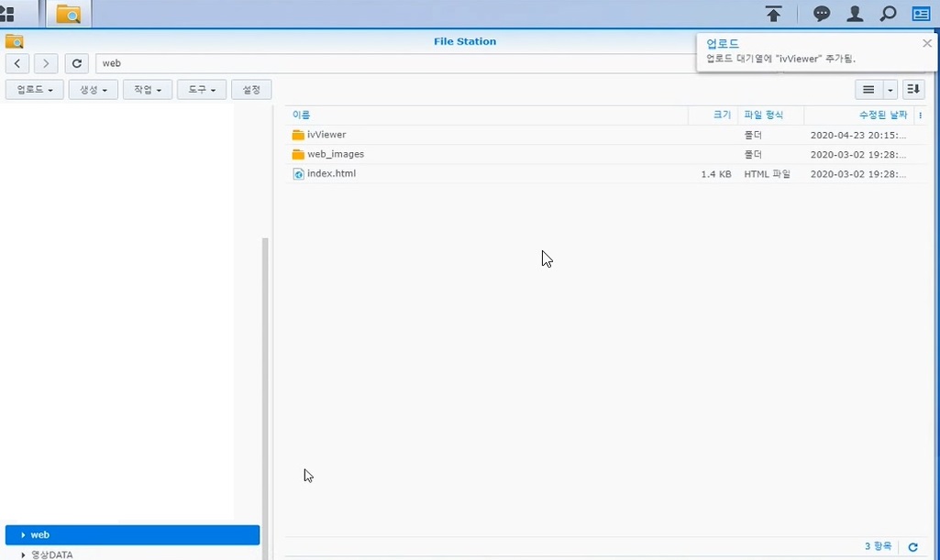Screen dimensions: 940x560
Task: Open notifications speech bubble icon
Action: (822, 14)
